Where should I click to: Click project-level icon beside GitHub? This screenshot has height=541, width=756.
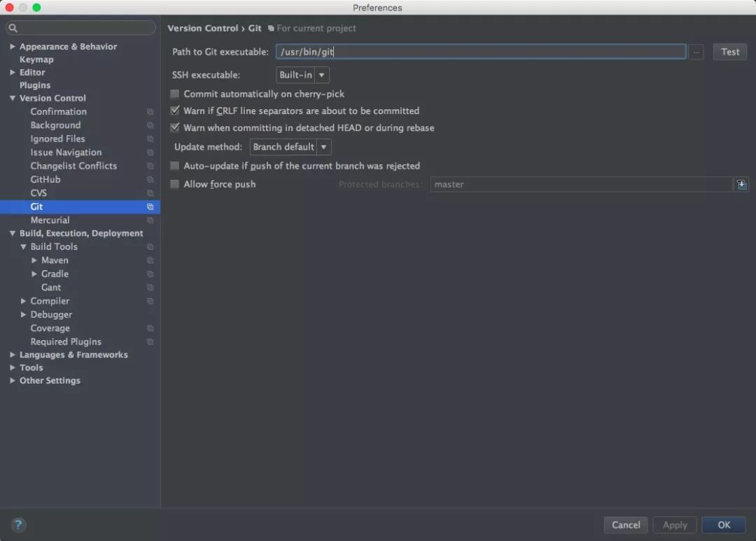pyautogui.click(x=150, y=179)
